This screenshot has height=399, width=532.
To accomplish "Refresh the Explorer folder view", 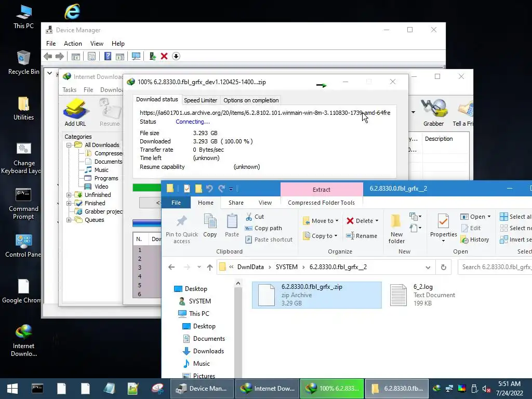I will coord(444,268).
